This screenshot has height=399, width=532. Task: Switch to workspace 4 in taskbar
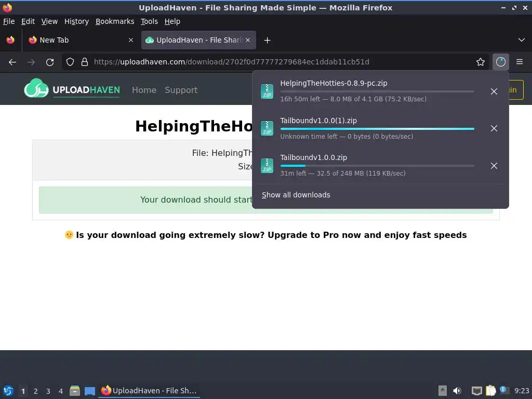(61, 391)
